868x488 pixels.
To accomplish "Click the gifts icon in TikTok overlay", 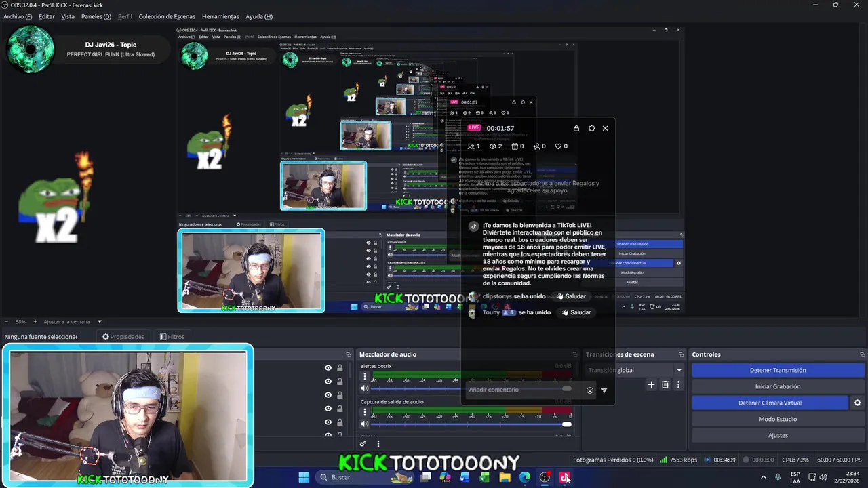I will (515, 146).
